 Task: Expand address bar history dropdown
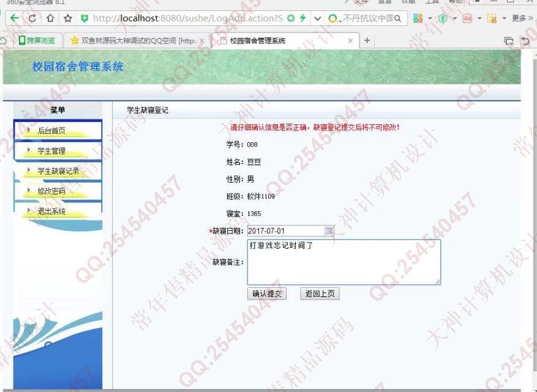pos(317,18)
